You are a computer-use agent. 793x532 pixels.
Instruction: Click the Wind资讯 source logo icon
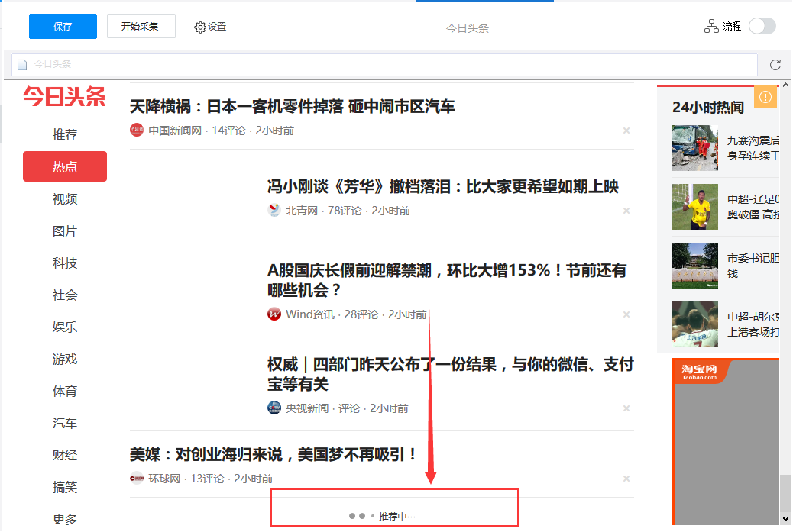click(x=274, y=314)
